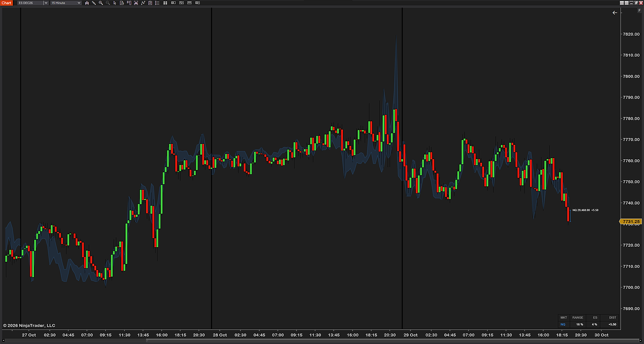Click the zoom out magnifier
The height and width of the screenshot is (344, 644).
(108, 3)
